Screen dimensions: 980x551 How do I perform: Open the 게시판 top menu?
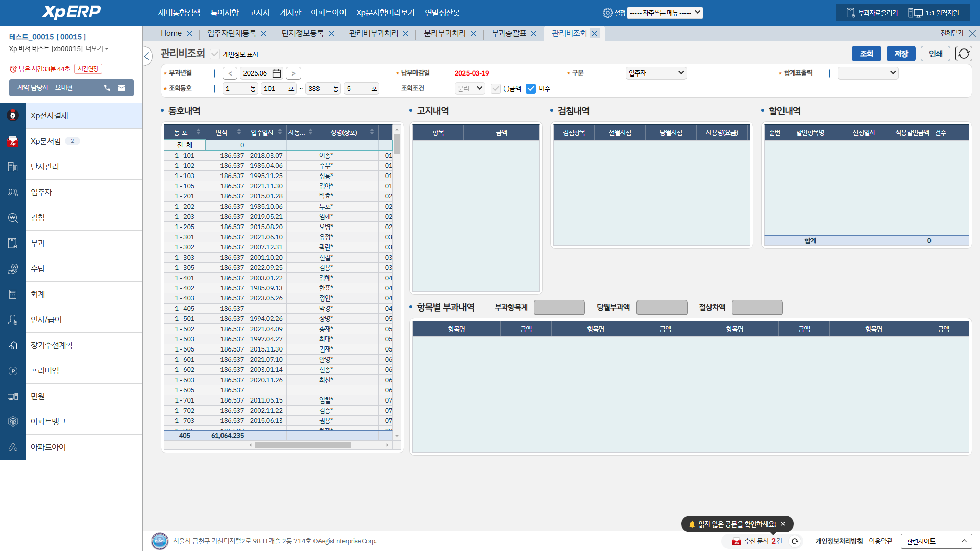pyautogui.click(x=290, y=13)
